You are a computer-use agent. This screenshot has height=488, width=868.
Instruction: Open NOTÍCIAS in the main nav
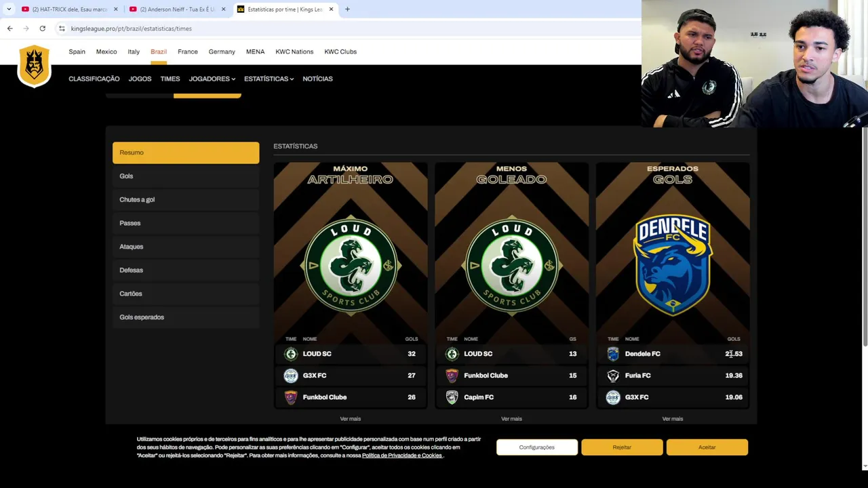point(317,79)
